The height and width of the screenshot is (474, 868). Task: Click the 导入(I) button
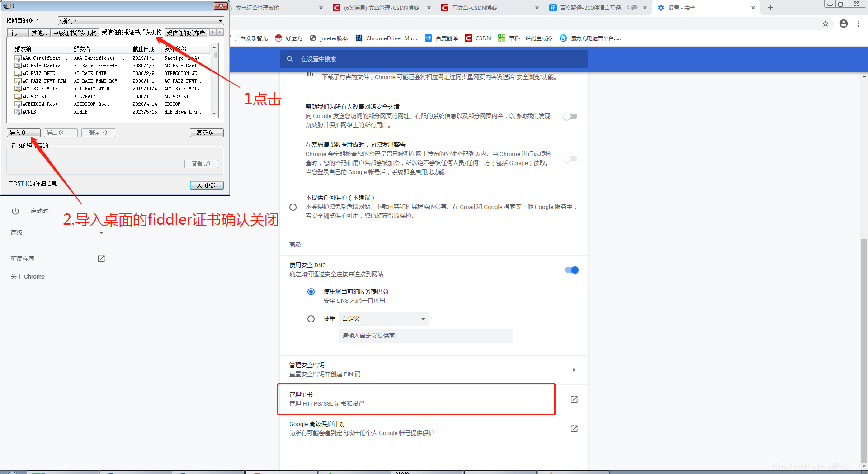click(x=24, y=133)
